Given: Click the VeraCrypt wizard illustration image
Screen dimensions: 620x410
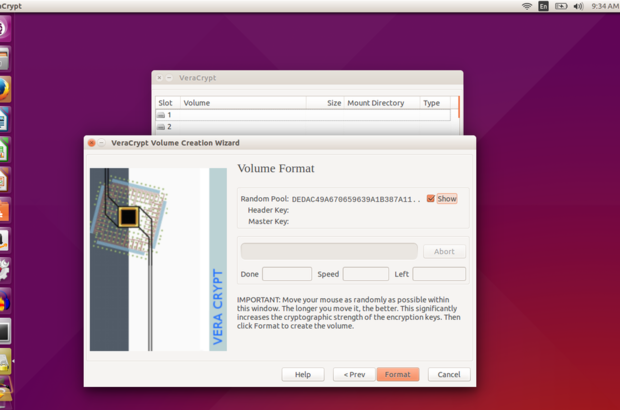Looking at the screenshot, I should (158, 259).
